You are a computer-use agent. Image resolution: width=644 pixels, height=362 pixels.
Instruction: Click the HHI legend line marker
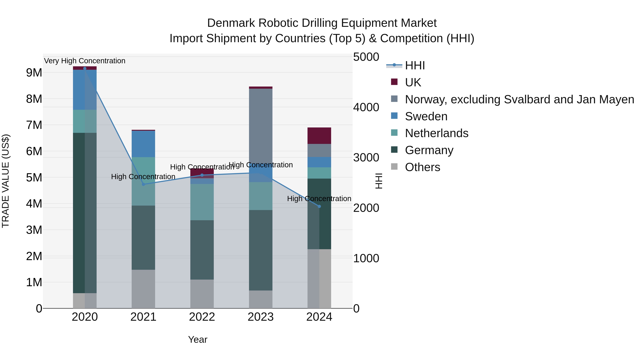(x=394, y=65)
